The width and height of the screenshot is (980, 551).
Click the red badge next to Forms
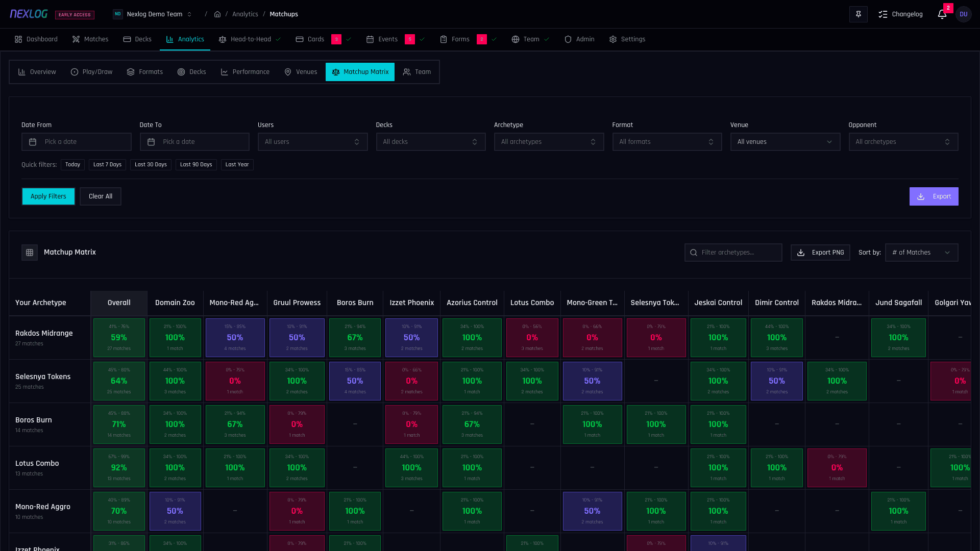(x=482, y=39)
